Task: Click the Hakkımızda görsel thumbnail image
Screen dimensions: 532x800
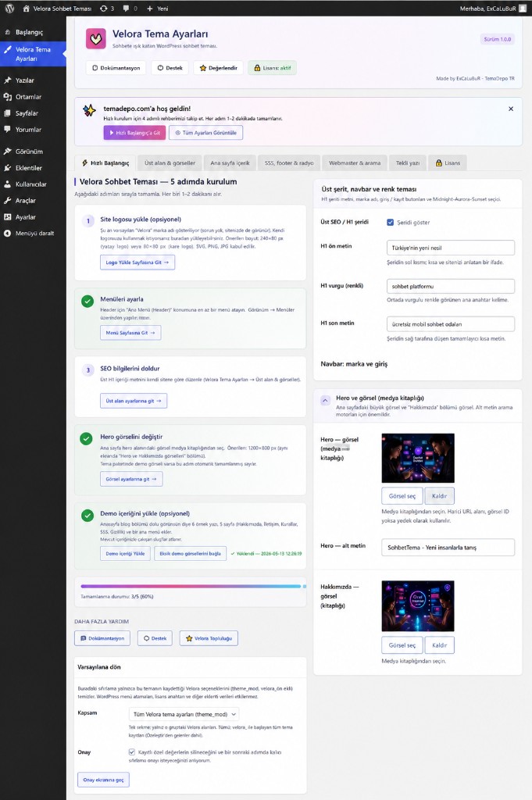Action: click(418, 606)
